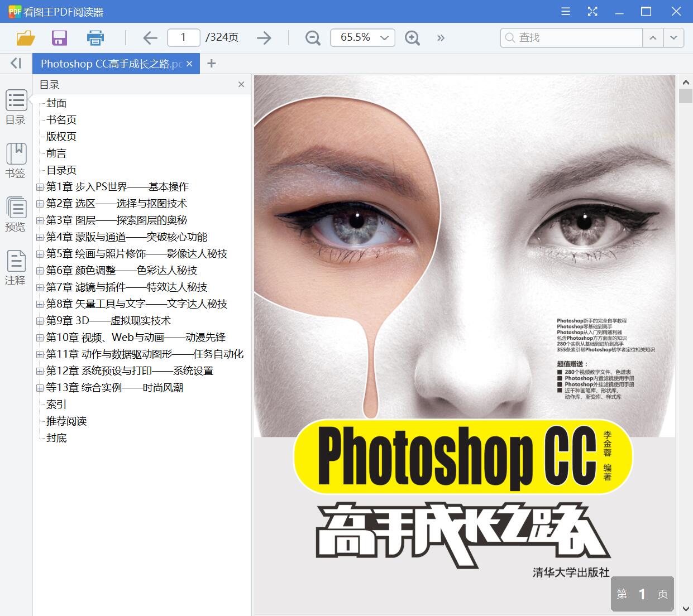693x616 pixels.
Task: Expand 第6章 颜色调整 tree node
Action: point(40,271)
